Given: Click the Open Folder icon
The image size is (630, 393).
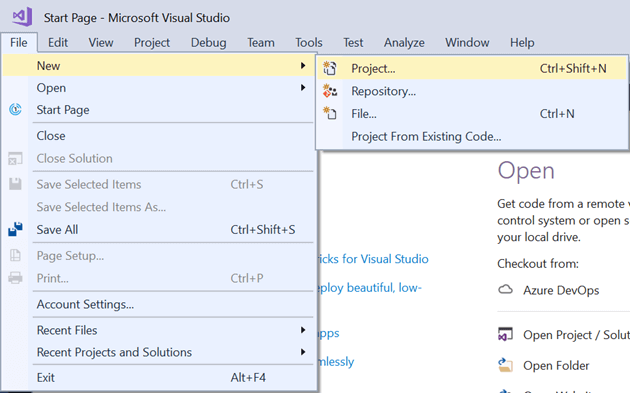Looking at the screenshot, I should 505,365.
